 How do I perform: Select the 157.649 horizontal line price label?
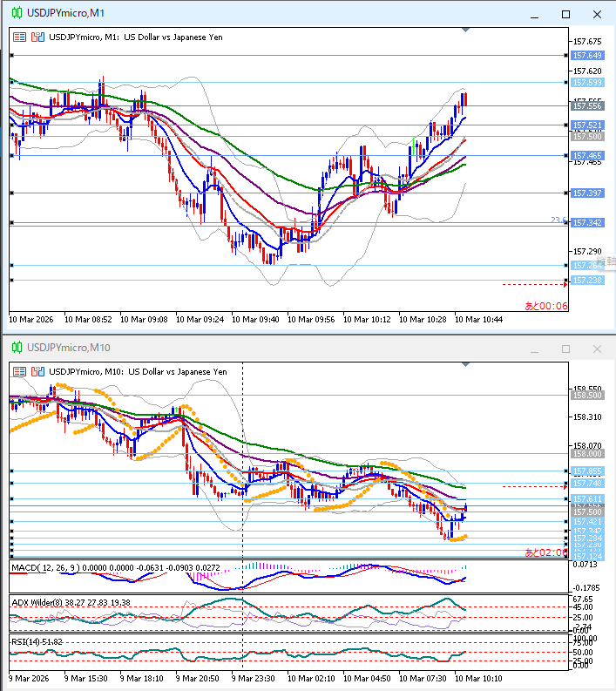(x=588, y=55)
